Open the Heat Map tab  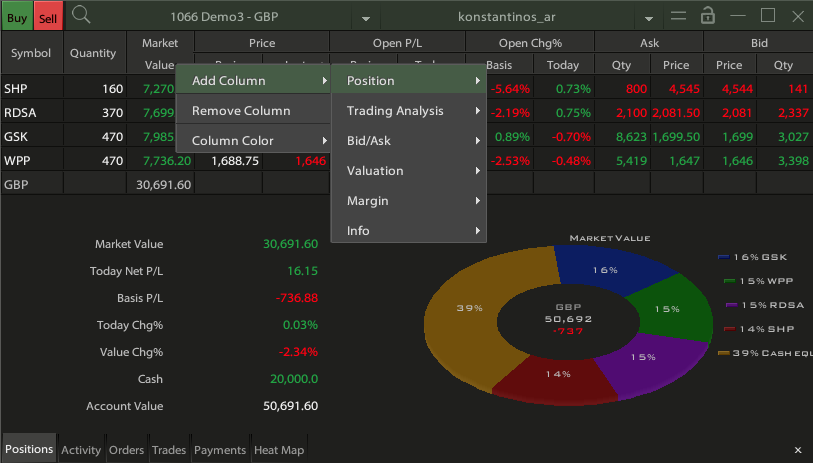click(x=279, y=450)
